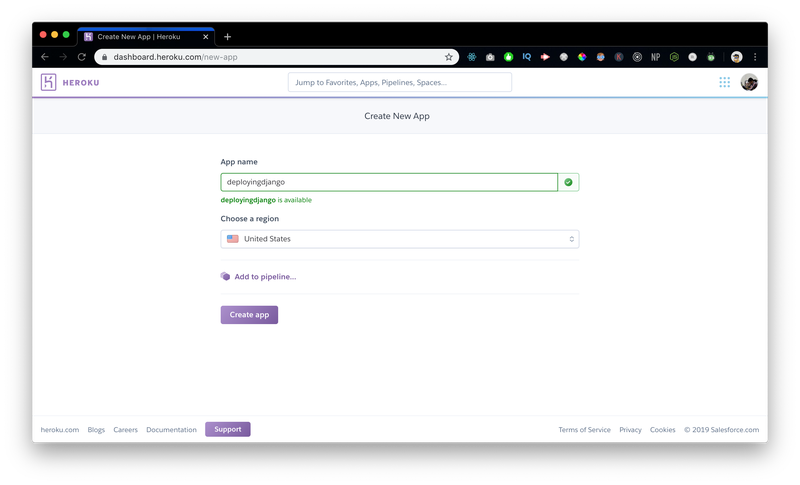This screenshot has height=485, width=800.
Task: Click the 'App name' label
Action: [x=239, y=162]
